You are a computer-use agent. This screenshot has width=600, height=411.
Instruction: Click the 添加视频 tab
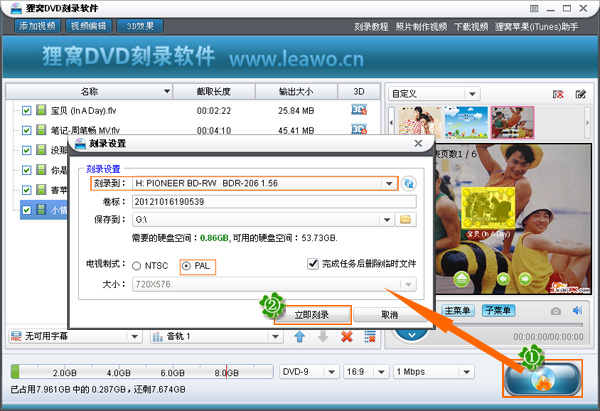pyautogui.click(x=38, y=26)
